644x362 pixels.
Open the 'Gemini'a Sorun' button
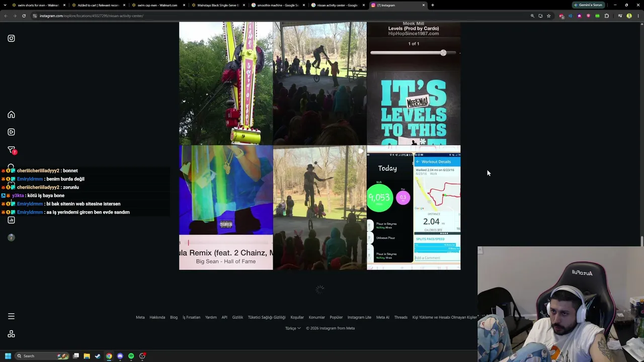588,5
